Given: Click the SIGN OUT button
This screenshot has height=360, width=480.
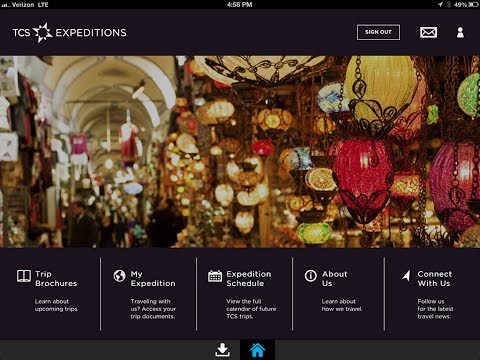Looking at the screenshot, I should click(x=378, y=32).
